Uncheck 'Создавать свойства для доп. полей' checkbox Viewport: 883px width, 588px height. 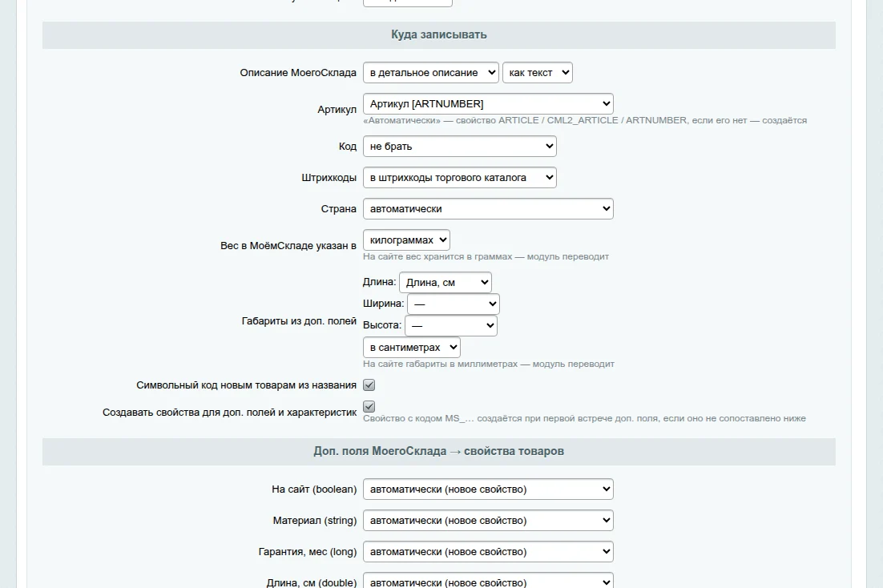369,407
